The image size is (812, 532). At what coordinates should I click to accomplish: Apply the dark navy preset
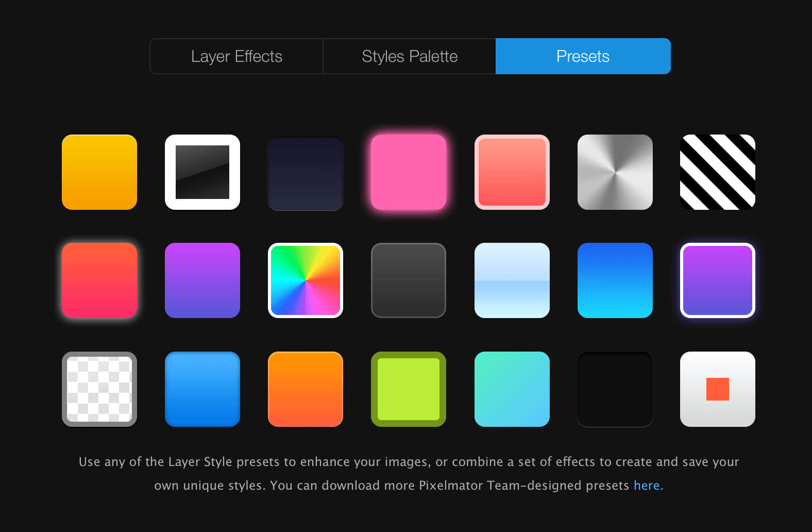click(x=306, y=172)
